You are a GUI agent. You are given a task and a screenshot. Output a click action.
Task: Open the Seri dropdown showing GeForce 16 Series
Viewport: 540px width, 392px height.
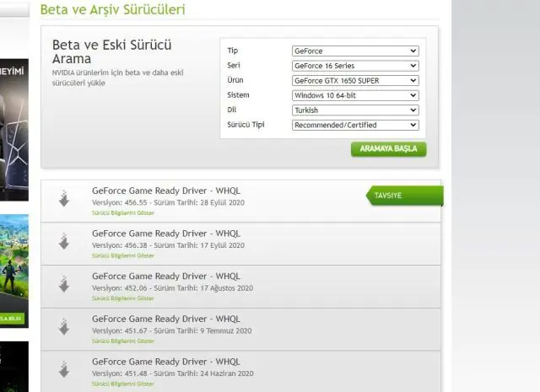point(355,66)
